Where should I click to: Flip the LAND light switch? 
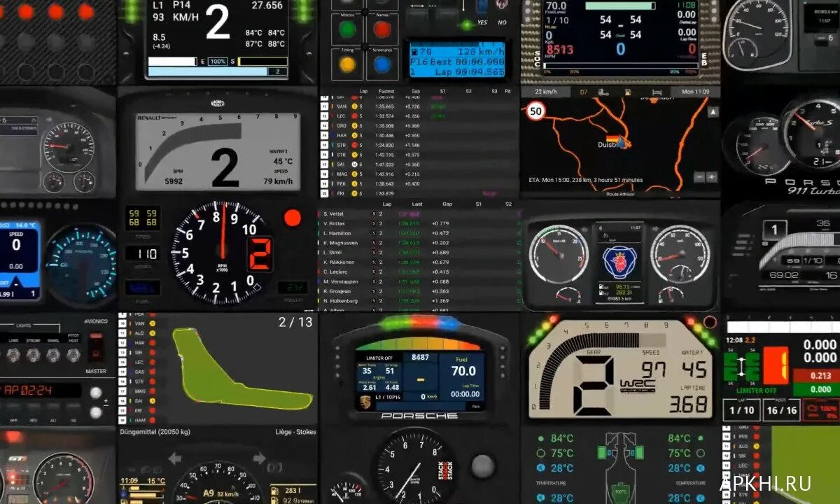click(x=13, y=356)
